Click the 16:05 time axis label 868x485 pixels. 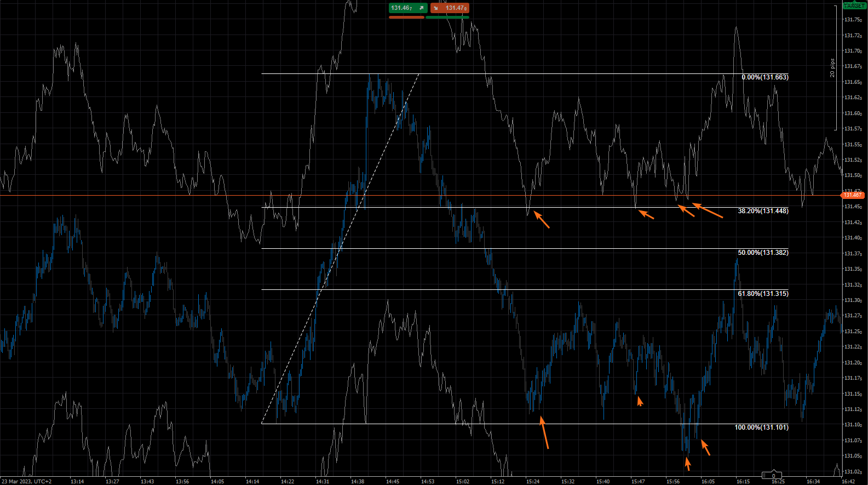[x=708, y=482]
